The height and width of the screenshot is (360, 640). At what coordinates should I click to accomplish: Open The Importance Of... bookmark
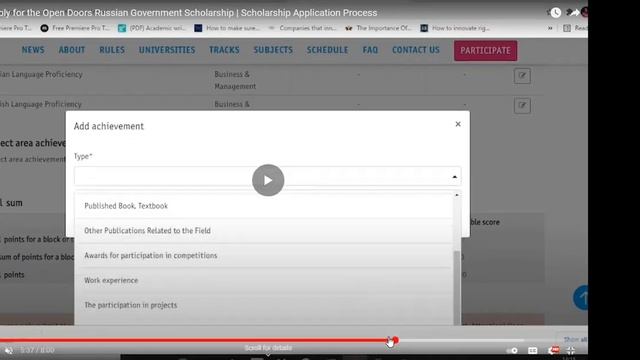click(378, 28)
